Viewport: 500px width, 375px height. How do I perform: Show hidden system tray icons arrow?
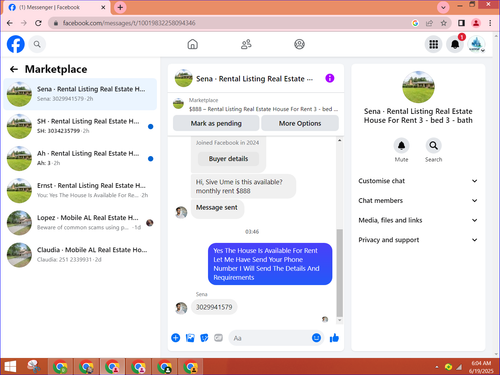pyautogui.click(x=437, y=367)
